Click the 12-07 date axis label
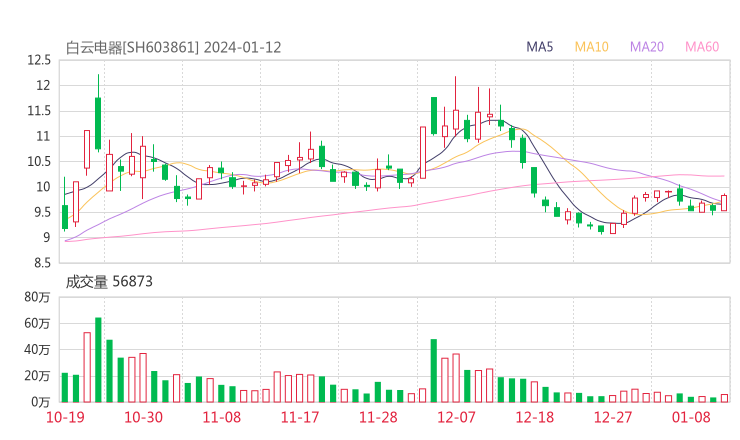Image resolution: width=740 pixels, height=440 pixels. pyautogui.click(x=456, y=417)
